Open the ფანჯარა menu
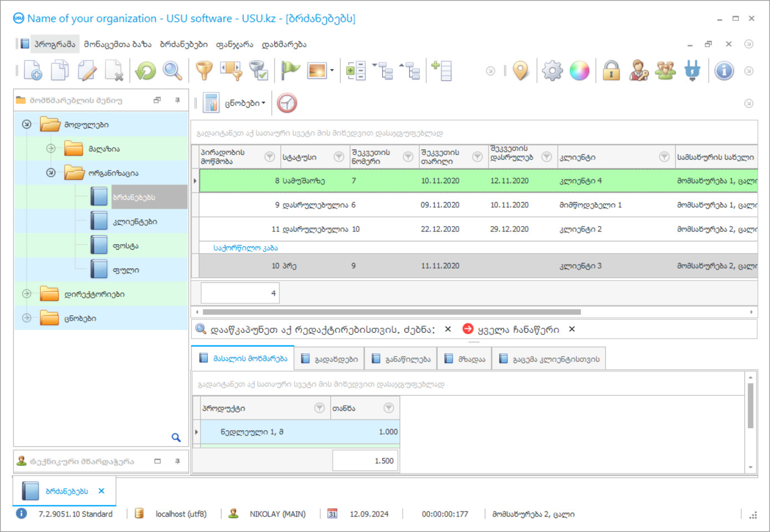The height and width of the screenshot is (532, 770). pyautogui.click(x=234, y=44)
